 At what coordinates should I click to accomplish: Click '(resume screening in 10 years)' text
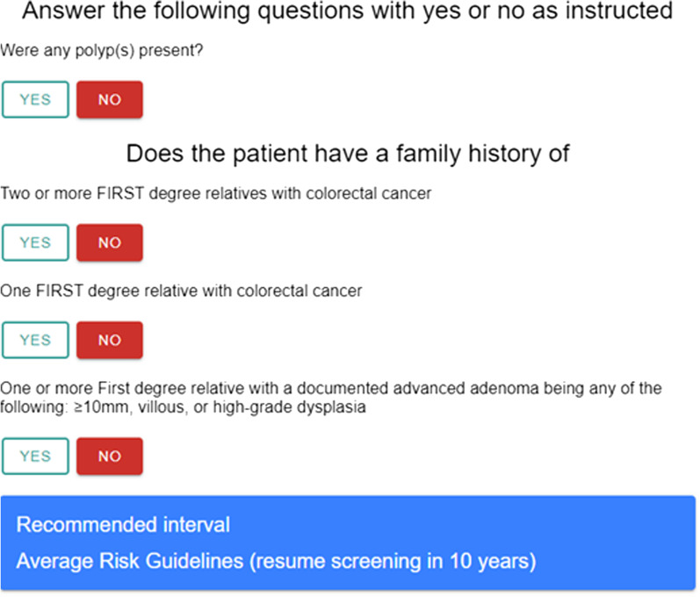point(393,562)
